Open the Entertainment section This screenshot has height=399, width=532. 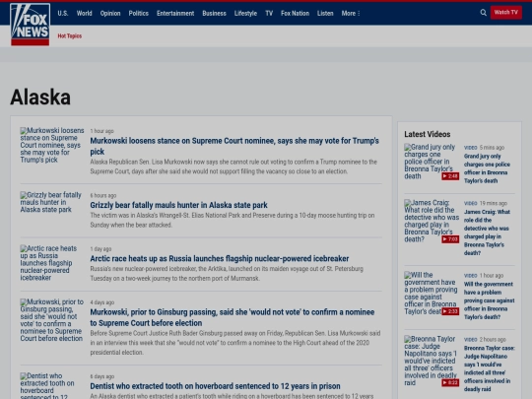click(175, 13)
